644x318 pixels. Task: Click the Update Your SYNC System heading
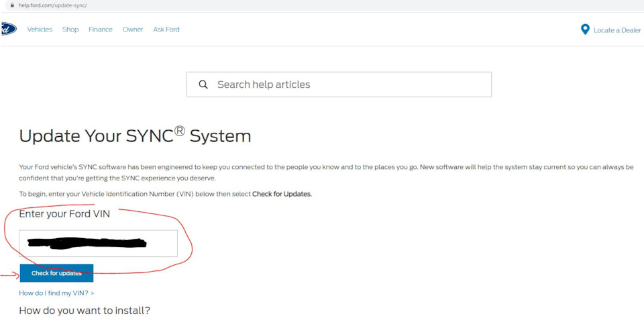[x=135, y=136]
